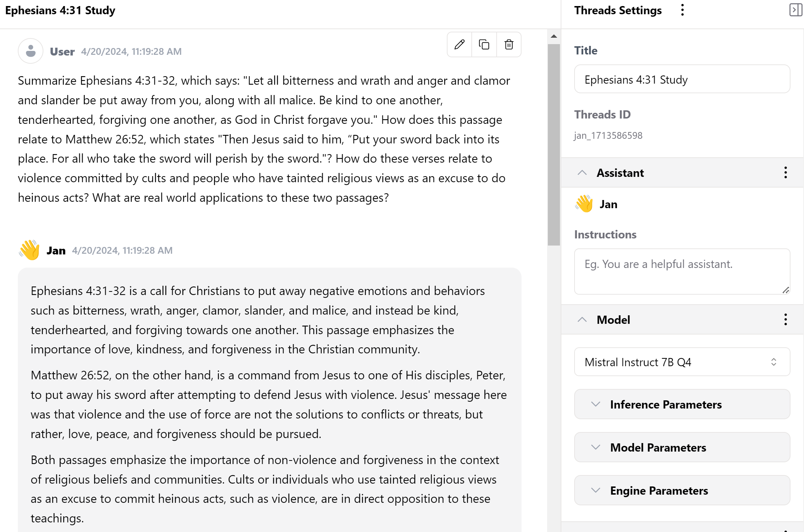Delete the user message with trash icon

tap(509, 44)
